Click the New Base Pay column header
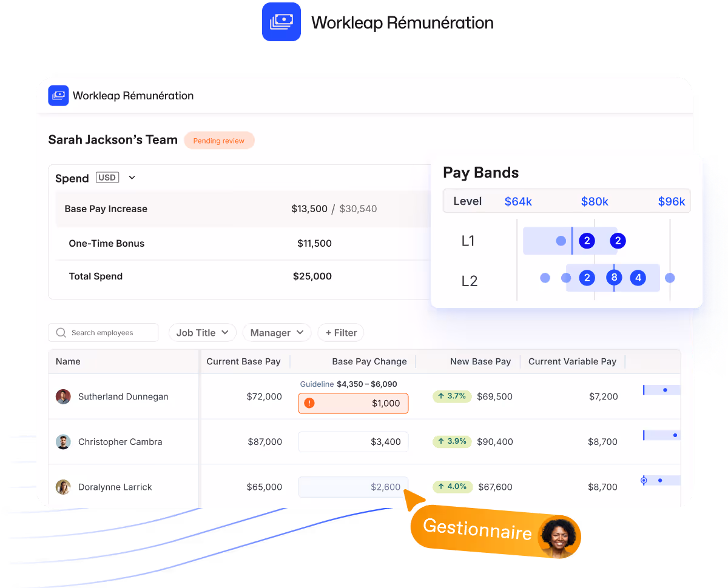The image size is (728, 588). coord(480,361)
